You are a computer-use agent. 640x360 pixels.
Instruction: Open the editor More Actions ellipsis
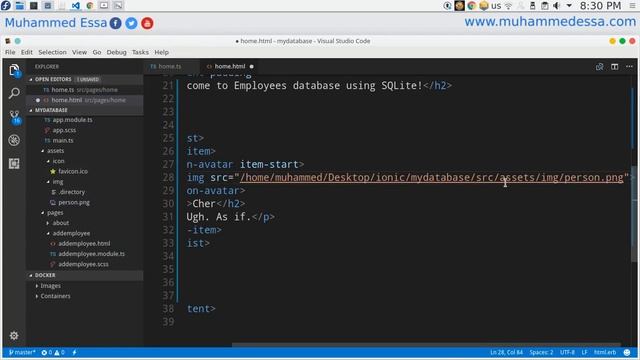(629, 67)
